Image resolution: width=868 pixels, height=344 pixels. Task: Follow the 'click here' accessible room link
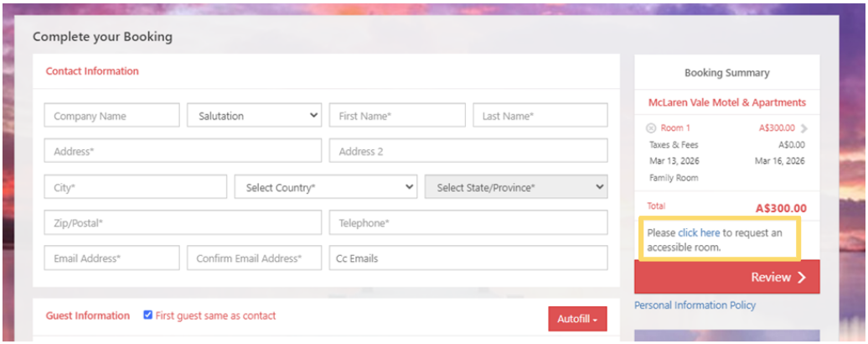[x=699, y=233]
